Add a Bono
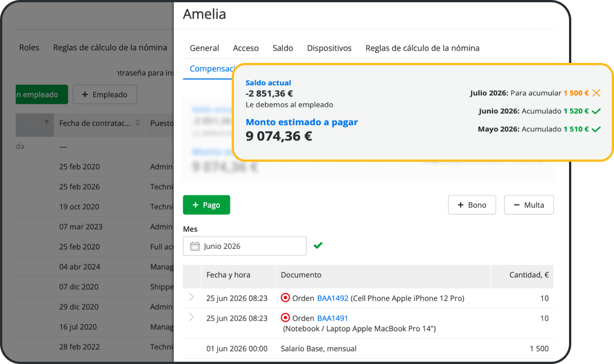This screenshot has width=614, height=364. (x=472, y=204)
